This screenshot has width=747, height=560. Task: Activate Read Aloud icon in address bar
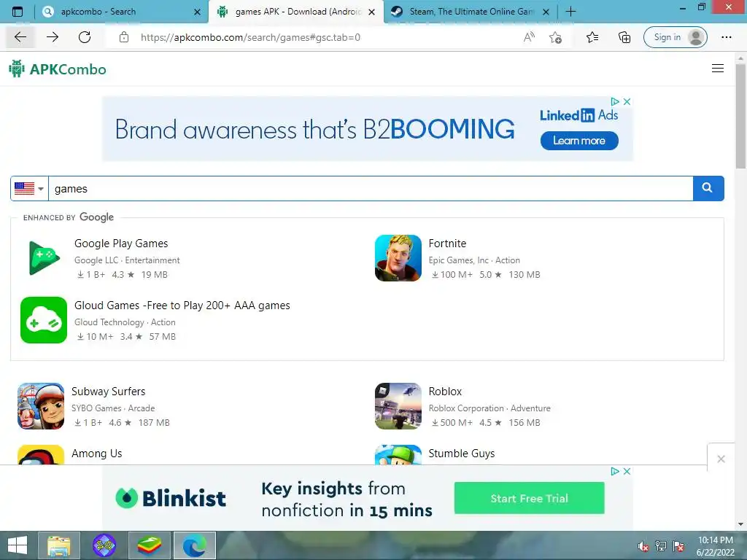pos(529,37)
